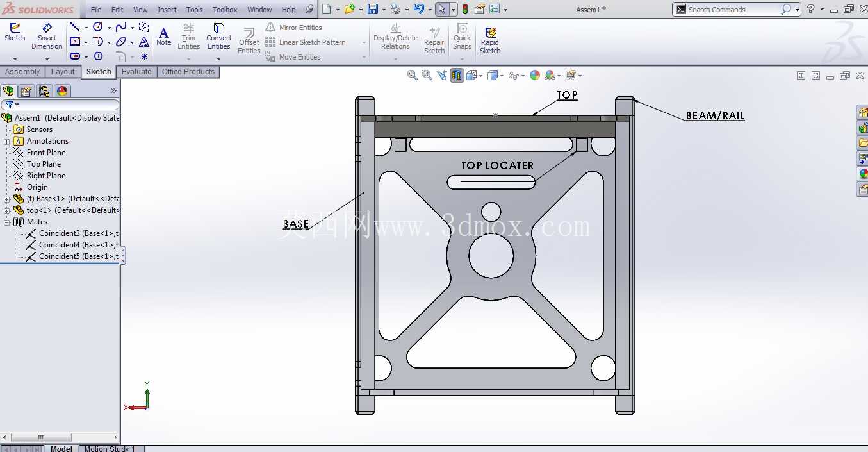
Task: Open the ConfigurationManager tab icon
Action: 44,91
